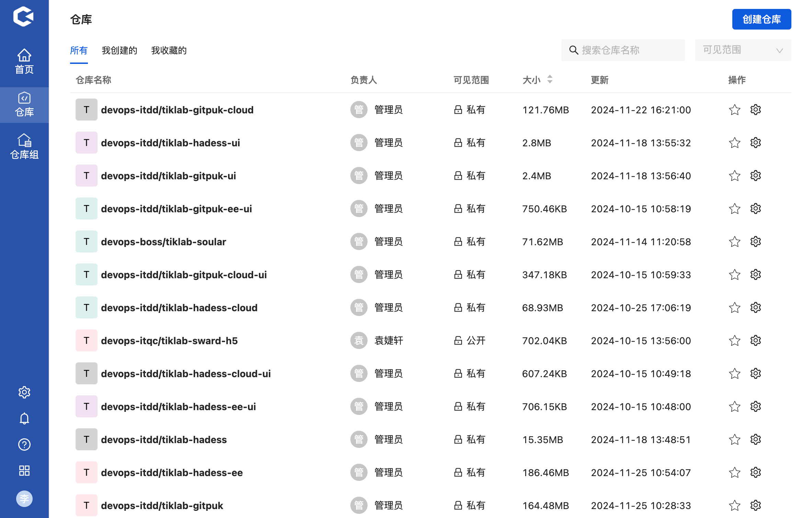This screenshot has height=518, width=812.
Task: Click the 创建仓库 button
Action: (762, 19)
